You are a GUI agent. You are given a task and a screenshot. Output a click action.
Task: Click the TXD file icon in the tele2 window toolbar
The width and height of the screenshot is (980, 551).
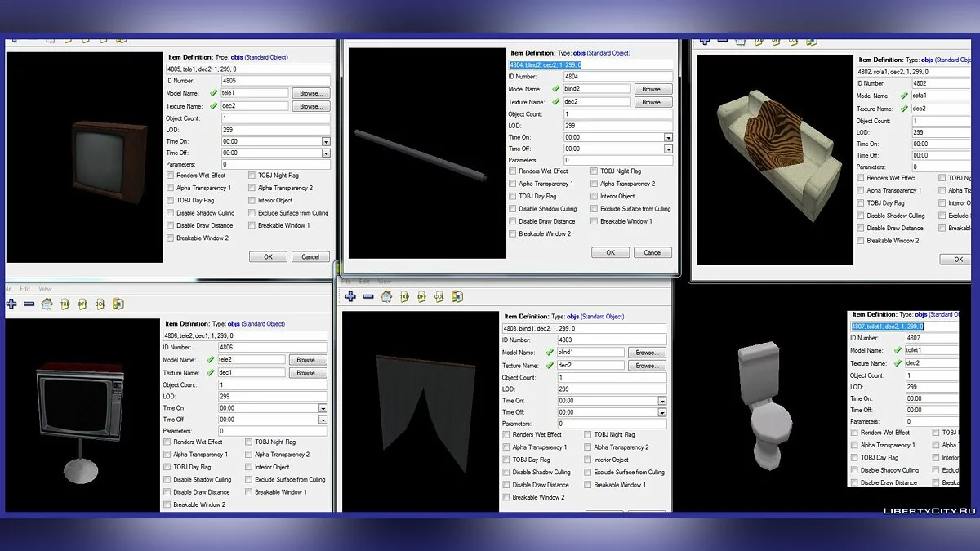pyautogui.click(x=65, y=304)
